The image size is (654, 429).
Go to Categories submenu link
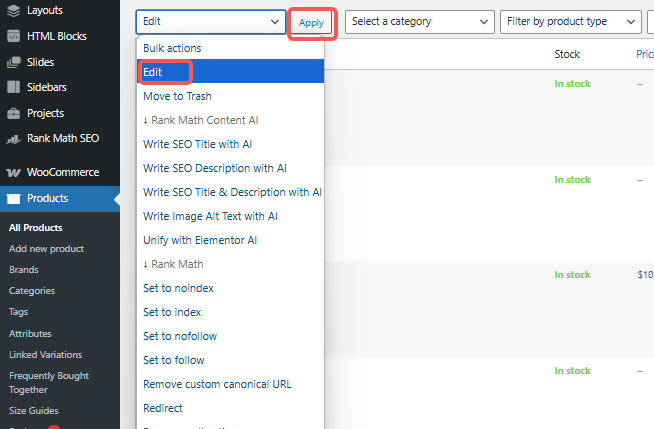32,291
